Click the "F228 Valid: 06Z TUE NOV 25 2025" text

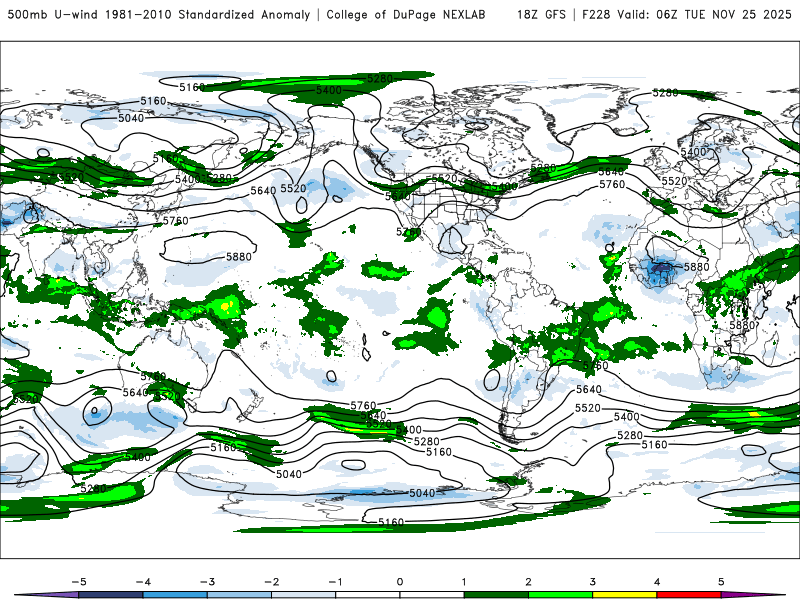coord(687,14)
